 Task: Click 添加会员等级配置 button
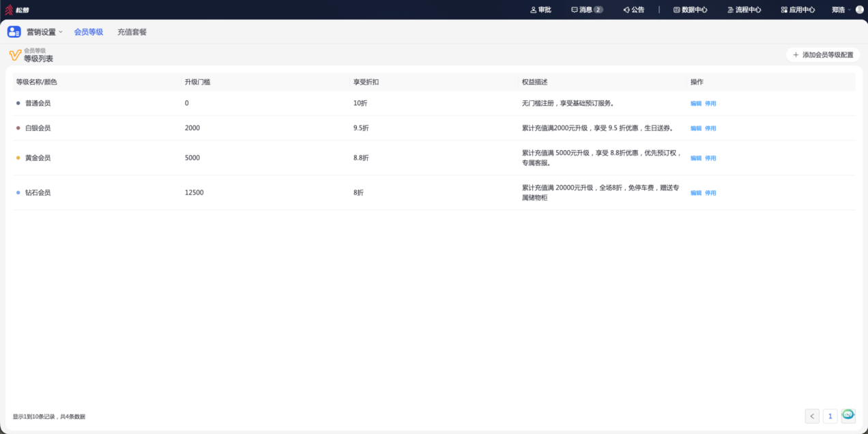[x=822, y=55]
